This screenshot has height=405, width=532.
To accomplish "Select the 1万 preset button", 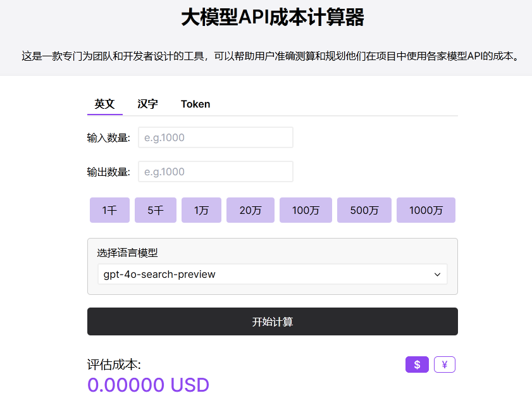I will (x=201, y=210).
